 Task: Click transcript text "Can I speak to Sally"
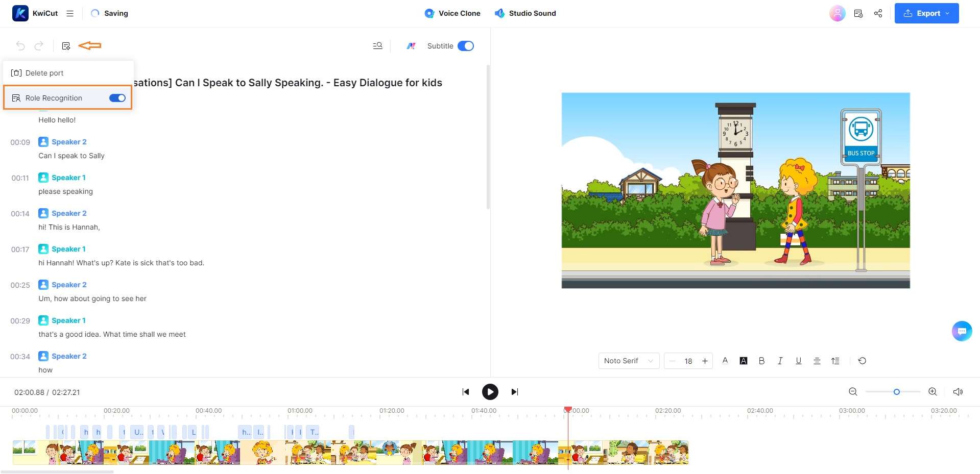point(71,156)
